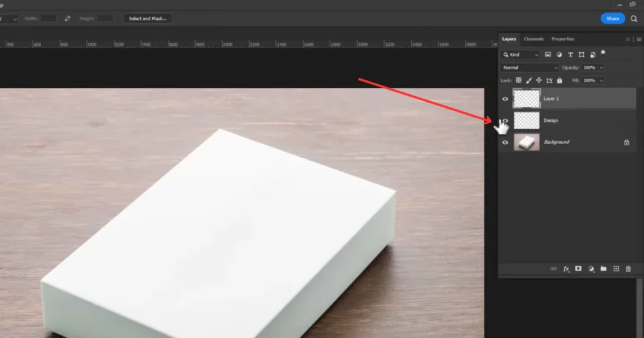The image size is (644, 338).
Task: Click the Width input field
Action: coord(48,18)
